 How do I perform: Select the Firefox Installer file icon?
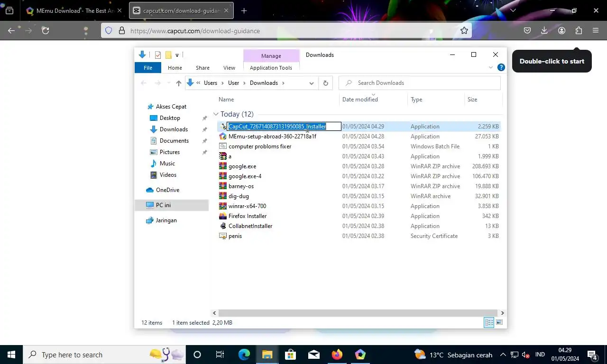223,216
